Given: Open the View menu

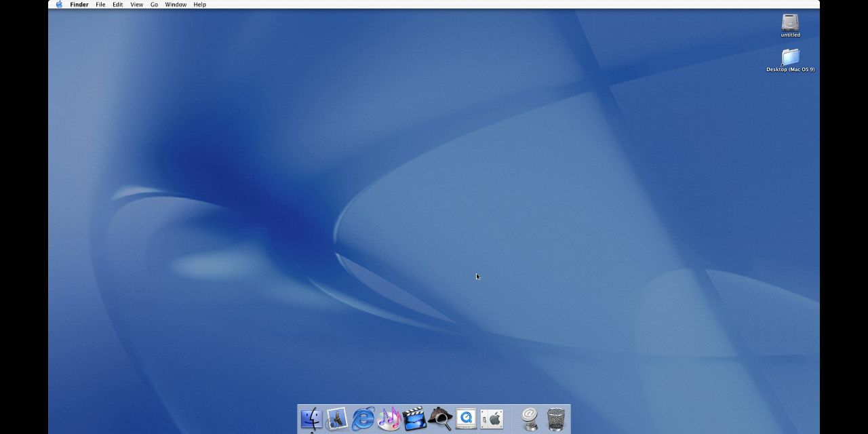Looking at the screenshot, I should [x=136, y=4].
